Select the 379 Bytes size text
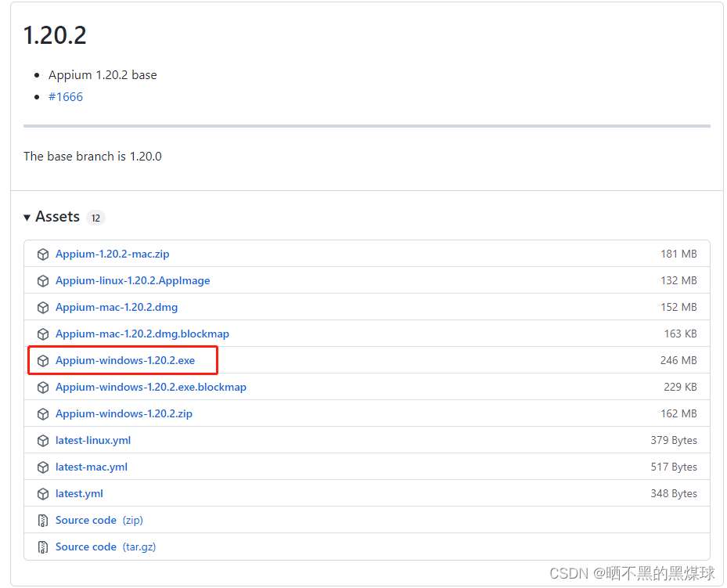727x588 pixels. point(674,441)
